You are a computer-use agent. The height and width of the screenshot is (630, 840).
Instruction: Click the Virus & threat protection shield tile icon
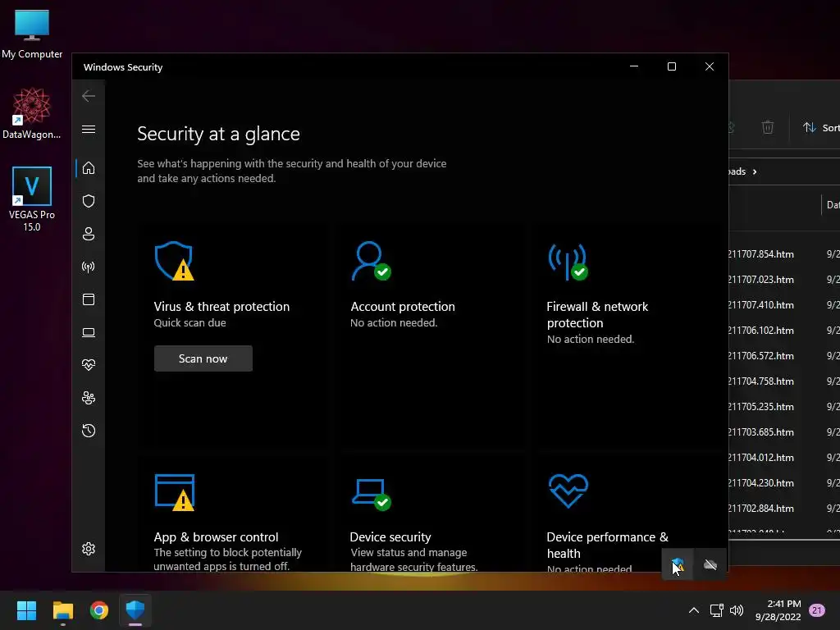[x=174, y=261]
